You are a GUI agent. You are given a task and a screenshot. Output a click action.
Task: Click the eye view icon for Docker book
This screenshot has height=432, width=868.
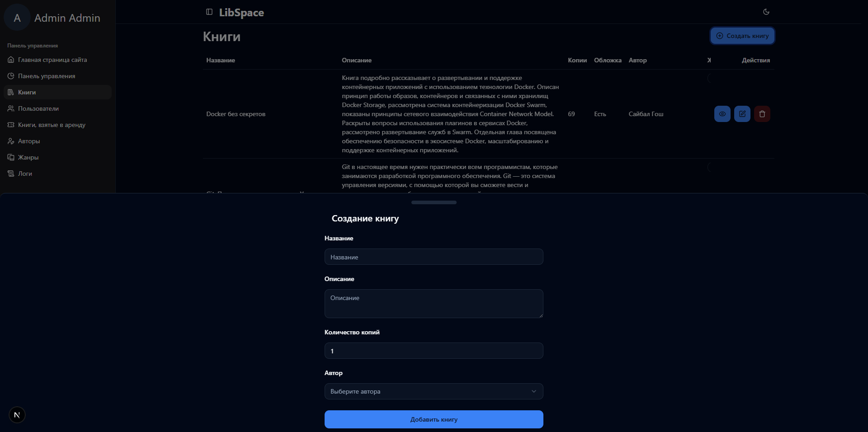(x=722, y=114)
